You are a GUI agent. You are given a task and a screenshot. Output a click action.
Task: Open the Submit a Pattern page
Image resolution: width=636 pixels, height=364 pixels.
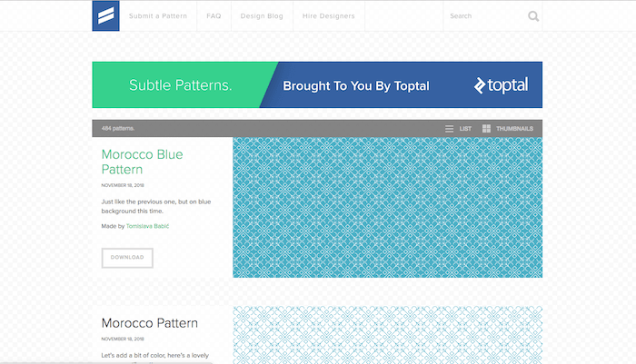point(158,16)
